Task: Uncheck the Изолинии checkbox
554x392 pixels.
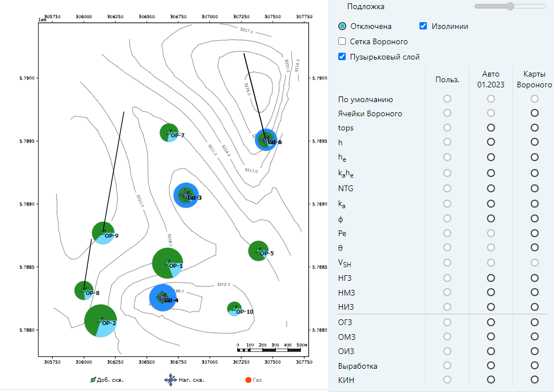Action: (x=423, y=26)
